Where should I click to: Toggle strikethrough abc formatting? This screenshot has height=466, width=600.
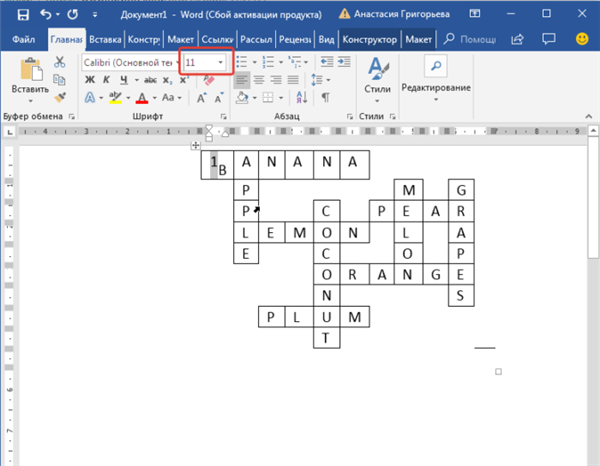[x=150, y=80]
